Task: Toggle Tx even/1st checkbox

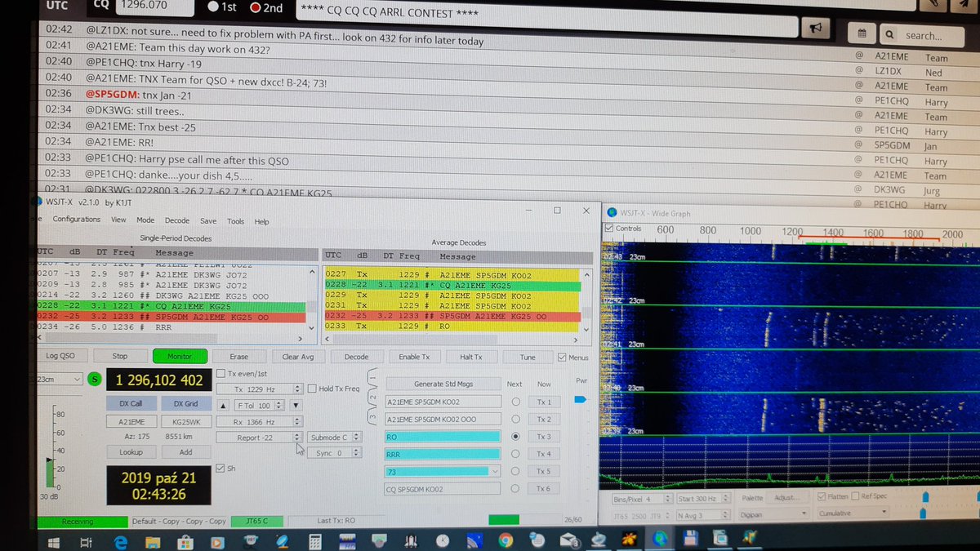Action: click(x=221, y=374)
